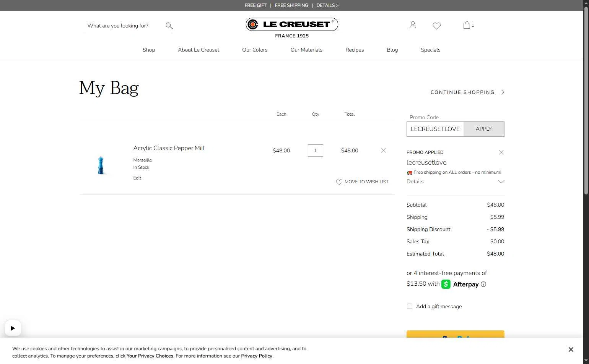
Task: Click the pepper mill product thumbnail
Action: [x=101, y=165]
